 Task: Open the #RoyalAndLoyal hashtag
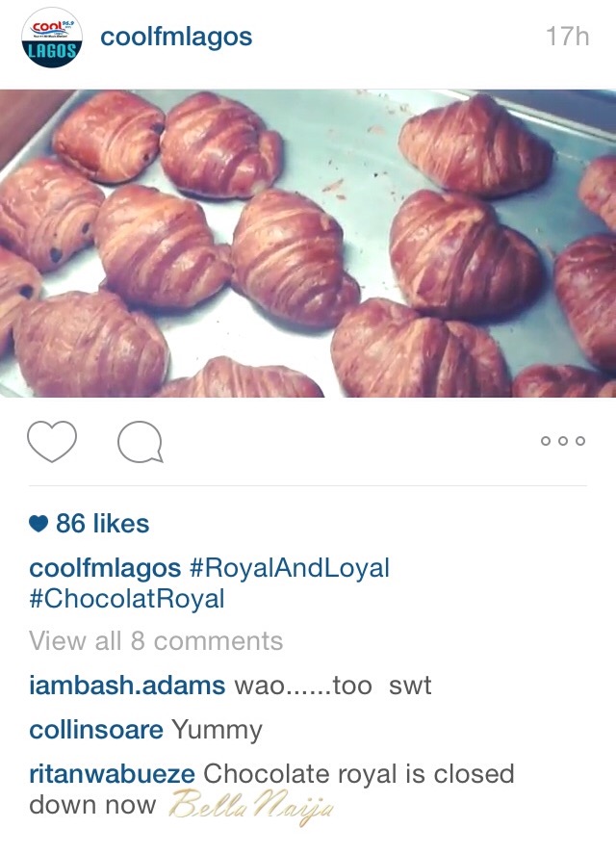pyautogui.click(x=289, y=567)
